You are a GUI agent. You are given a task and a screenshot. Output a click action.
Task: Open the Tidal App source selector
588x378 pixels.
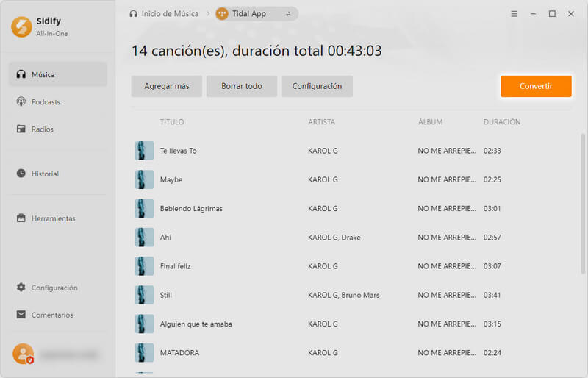pos(257,14)
